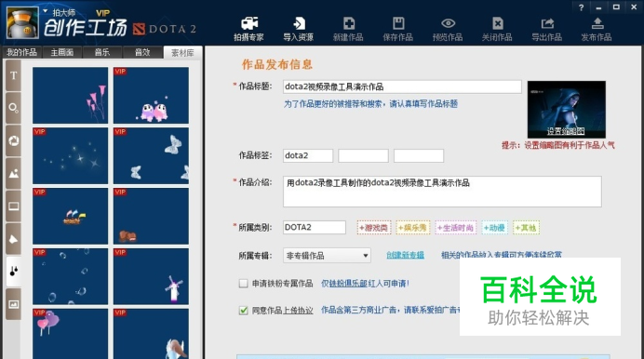
Task: Click the 作品介绍 description box
Action: tap(442, 192)
